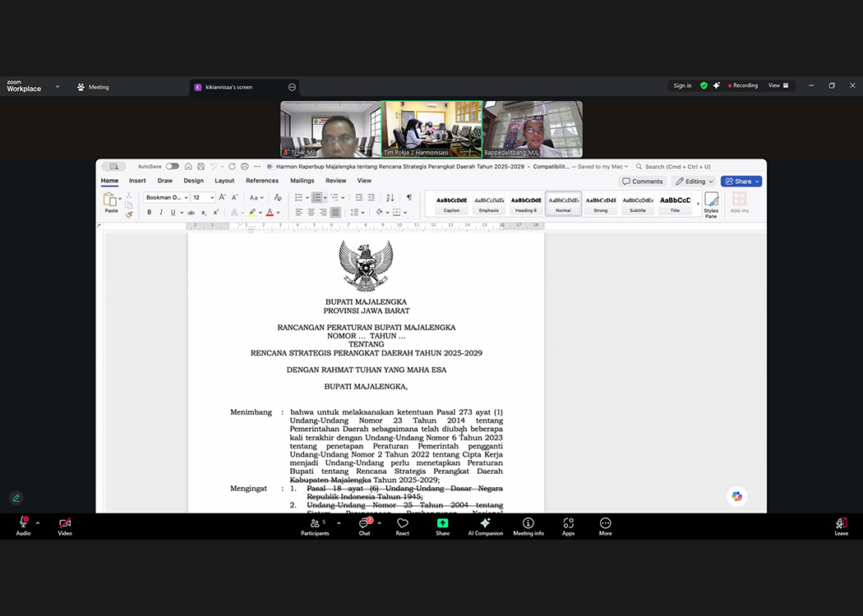Viewport: 863px width, 616px height.
Task: Open the Participants panel
Action: tap(315, 524)
